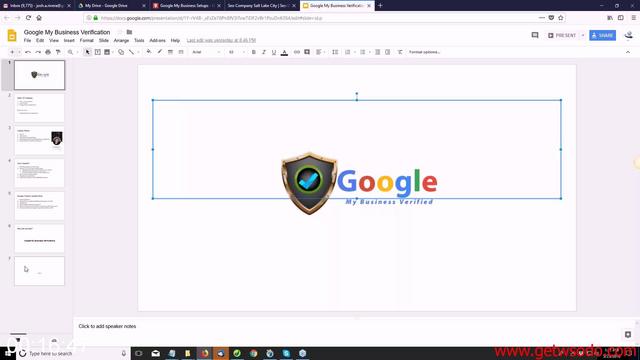Select the Text box tool
The height and width of the screenshot is (360, 640).
(98, 52)
